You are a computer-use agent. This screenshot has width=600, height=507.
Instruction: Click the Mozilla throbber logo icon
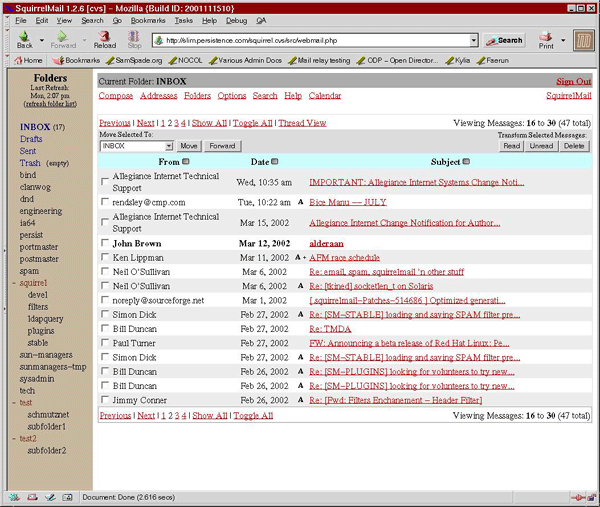(x=584, y=40)
